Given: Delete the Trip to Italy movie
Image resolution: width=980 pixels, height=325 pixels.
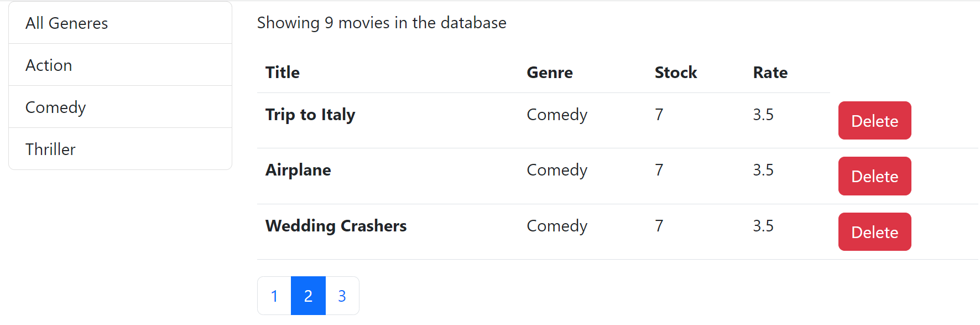Looking at the screenshot, I should (874, 121).
